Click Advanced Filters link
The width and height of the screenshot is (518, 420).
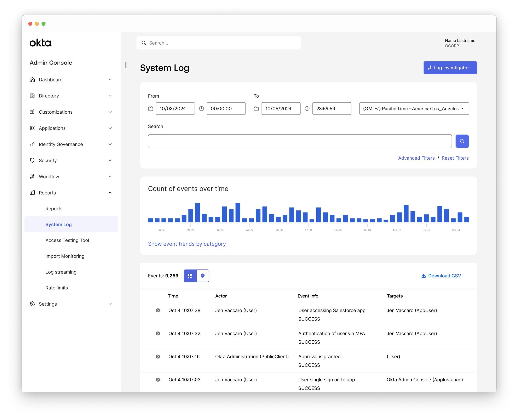416,158
